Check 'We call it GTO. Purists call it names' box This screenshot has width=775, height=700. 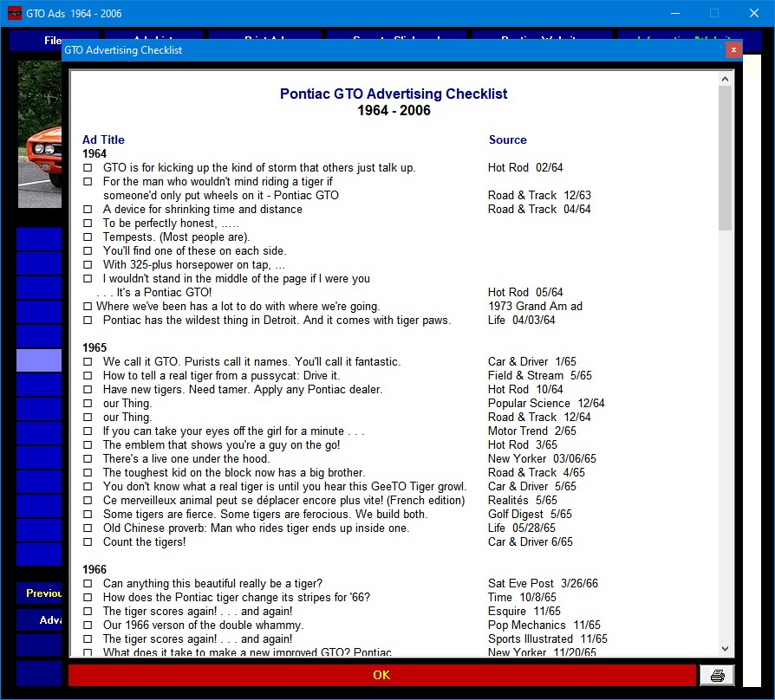click(x=88, y=361)
